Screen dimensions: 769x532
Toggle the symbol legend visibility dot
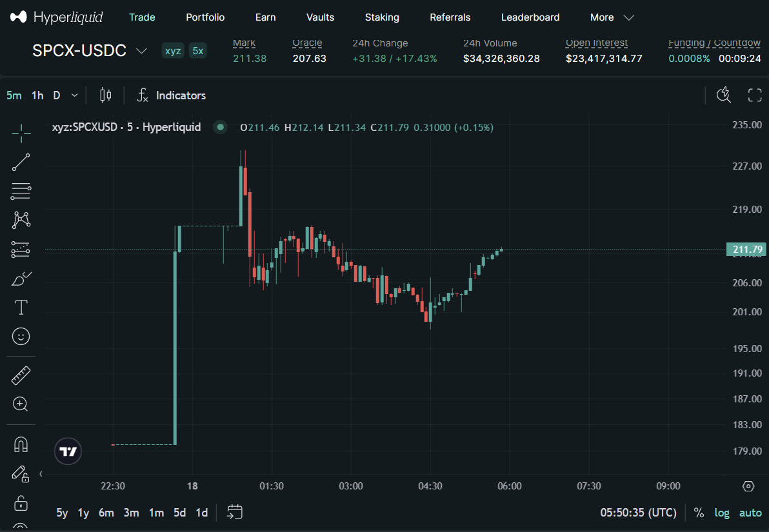[220, 127]
